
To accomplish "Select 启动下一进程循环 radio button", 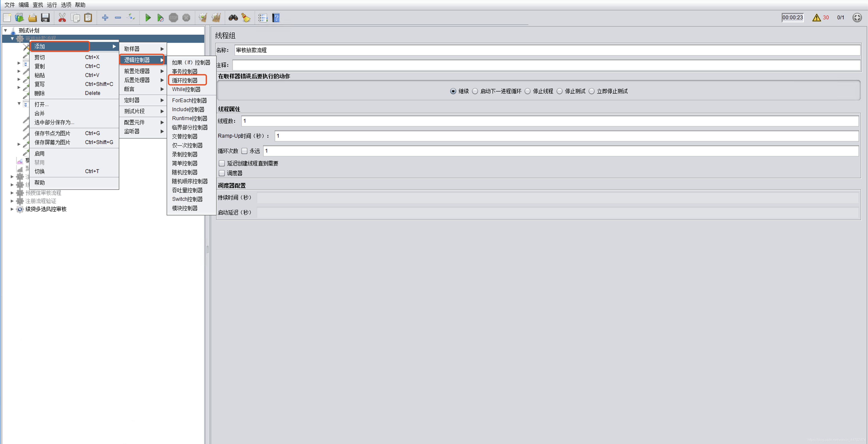I will coord(475,91).
